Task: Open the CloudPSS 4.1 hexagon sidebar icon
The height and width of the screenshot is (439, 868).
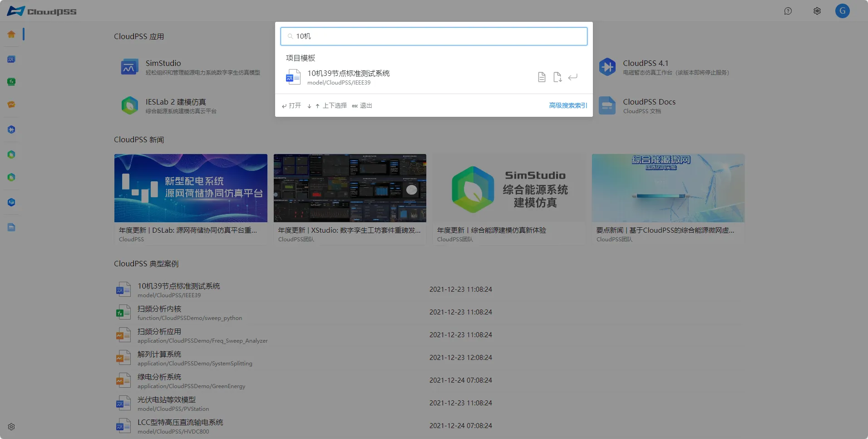Action: (x=11, y=130)
